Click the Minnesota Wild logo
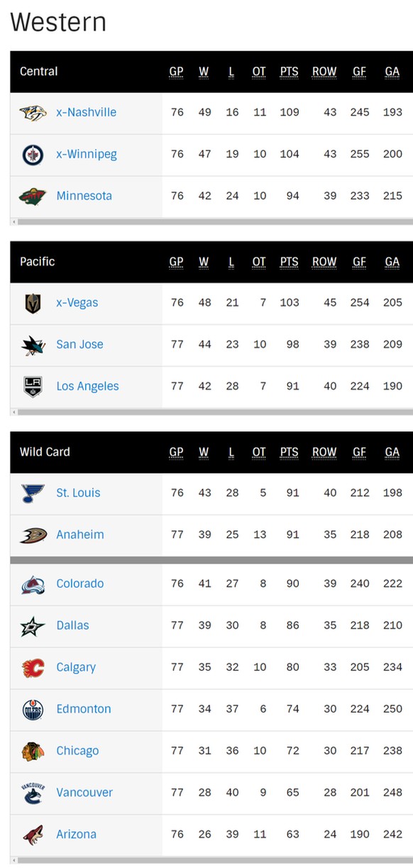This screenshot has width=413, height=868. 33,196
